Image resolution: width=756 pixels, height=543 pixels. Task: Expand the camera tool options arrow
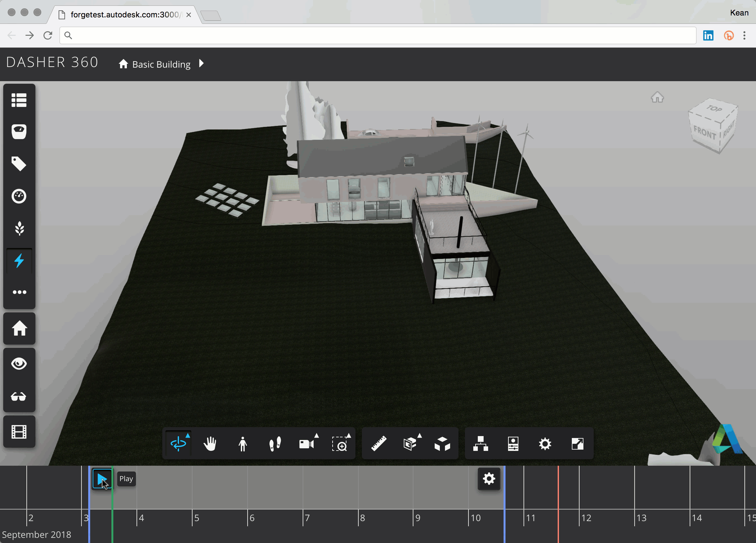pos(317,435)
